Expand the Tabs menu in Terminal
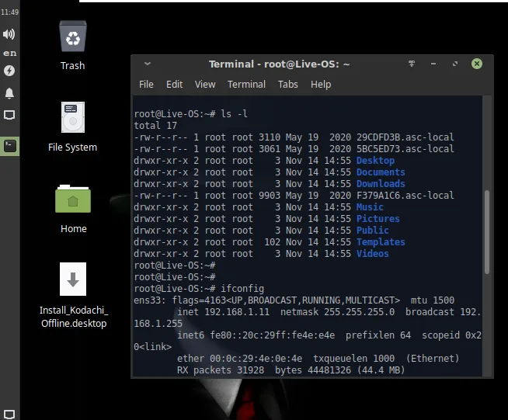Screen dimensions: 508x420 (x=287, y=84)
